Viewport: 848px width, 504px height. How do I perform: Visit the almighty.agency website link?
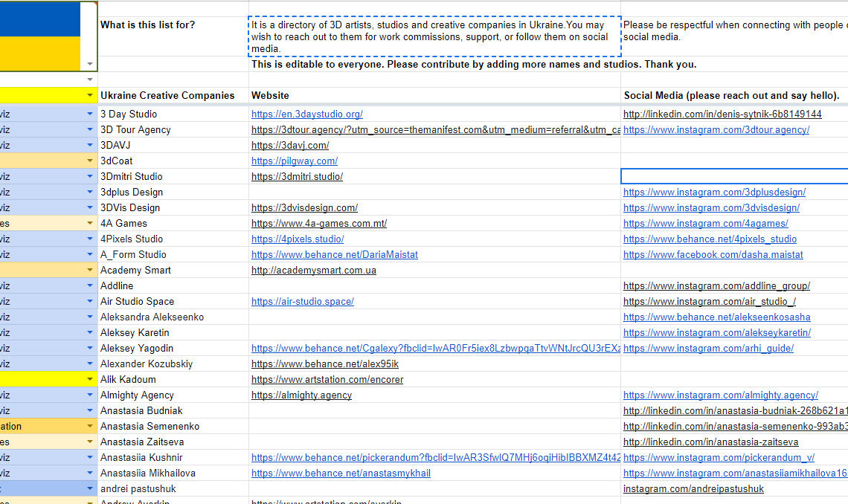coord(301,395)
